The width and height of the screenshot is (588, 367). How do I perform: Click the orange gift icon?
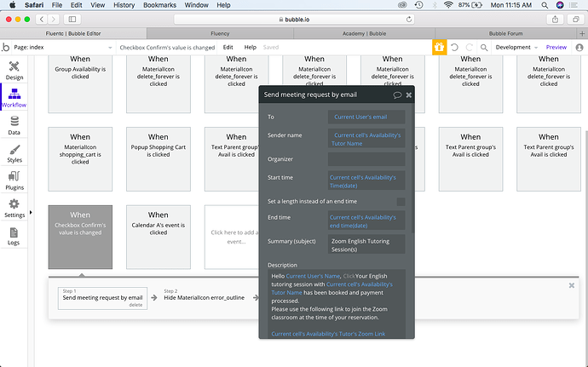pos(439,47)
